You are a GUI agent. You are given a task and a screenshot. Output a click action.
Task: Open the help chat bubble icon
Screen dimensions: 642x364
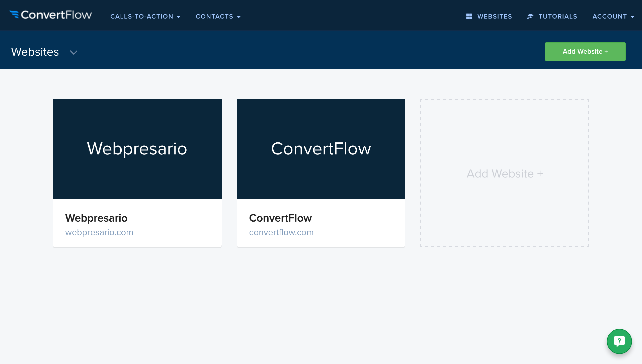pos(619,341)
